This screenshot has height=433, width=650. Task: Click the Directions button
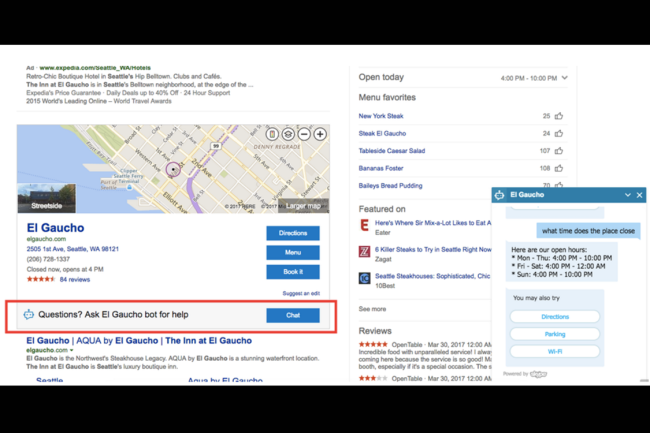click(293, 233)
